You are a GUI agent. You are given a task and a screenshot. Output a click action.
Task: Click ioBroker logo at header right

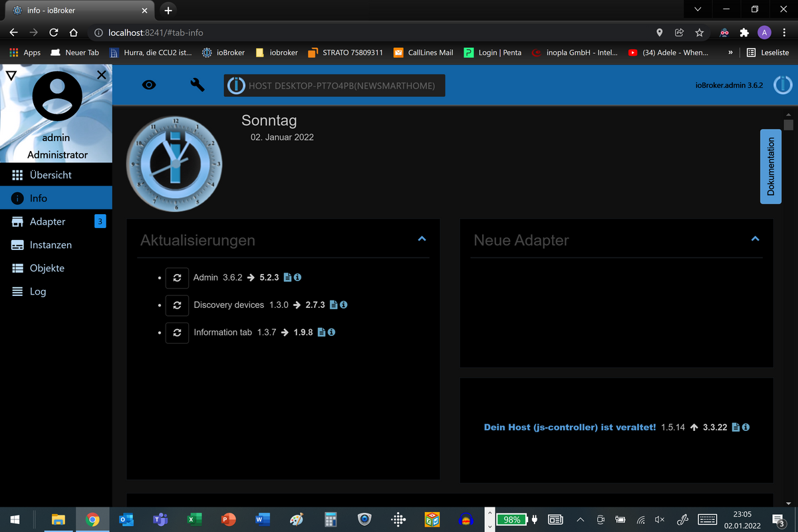(x=783, y=85)
